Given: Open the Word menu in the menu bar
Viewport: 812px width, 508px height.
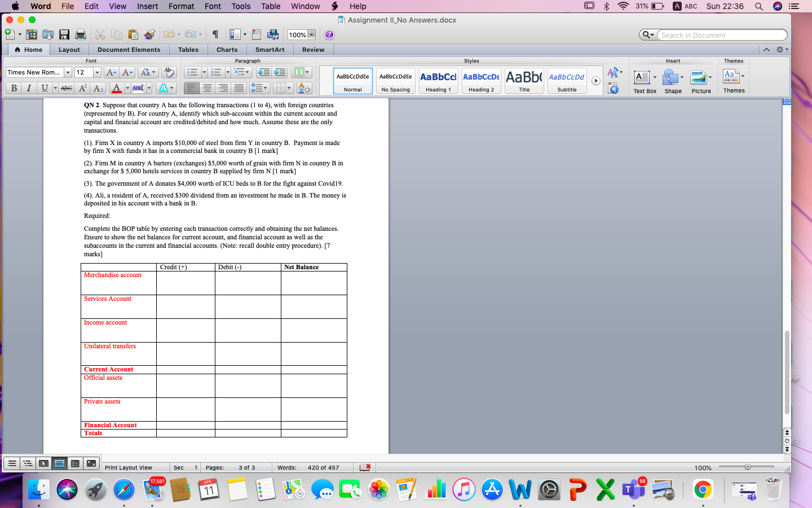Looking at the screenshot, I should click(41, 6).
